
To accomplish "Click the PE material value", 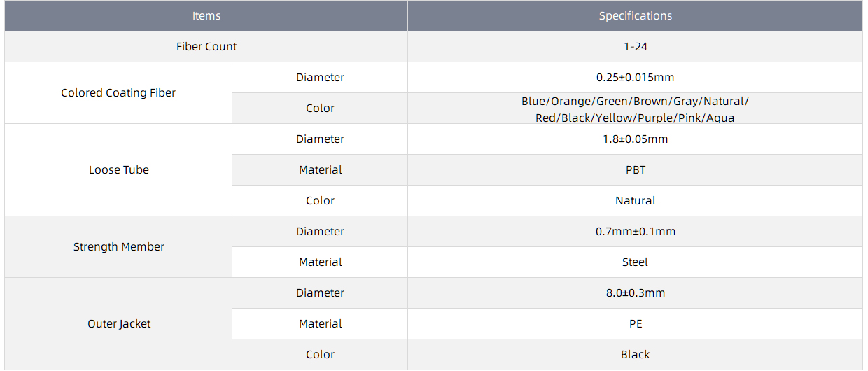I will click(636, 323).
